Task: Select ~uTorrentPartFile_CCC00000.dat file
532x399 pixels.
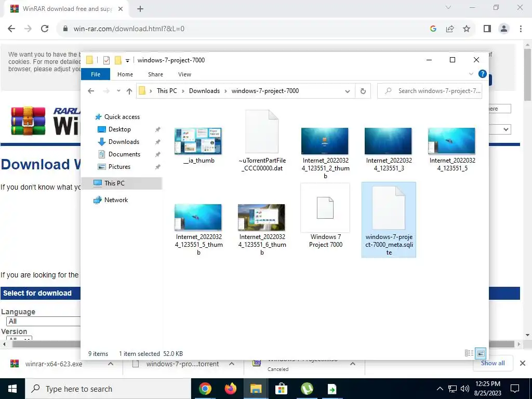Action: [x=262, y=141]
